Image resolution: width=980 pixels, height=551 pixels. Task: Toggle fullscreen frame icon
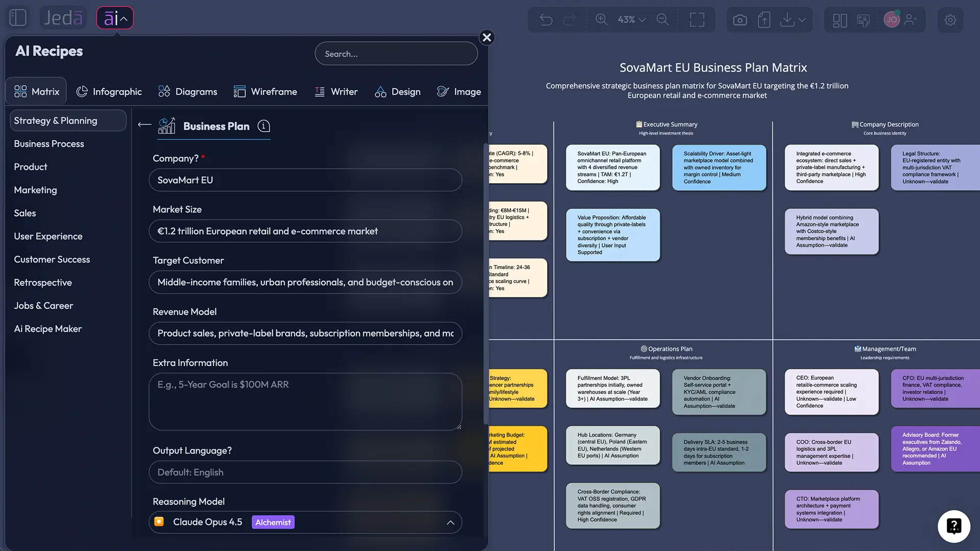coord(697,20)
